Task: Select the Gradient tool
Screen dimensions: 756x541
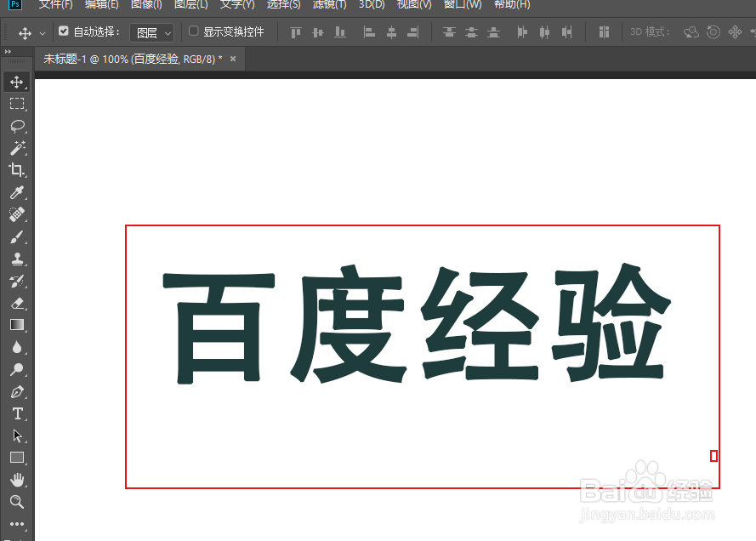Action: [17, 325]
